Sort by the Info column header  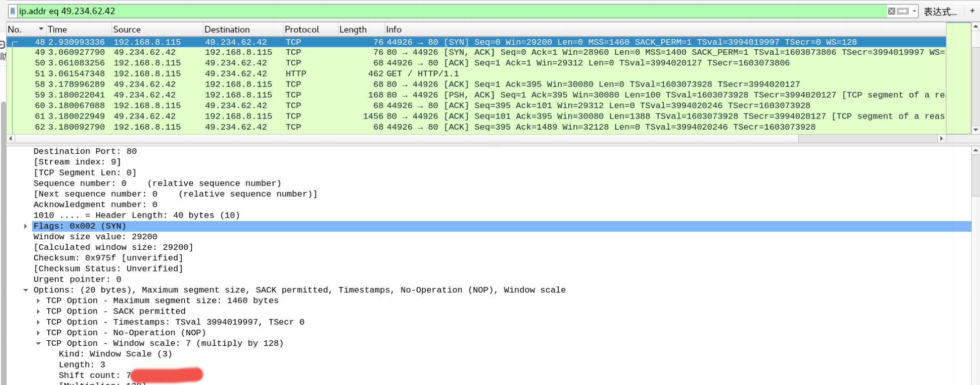665,29
